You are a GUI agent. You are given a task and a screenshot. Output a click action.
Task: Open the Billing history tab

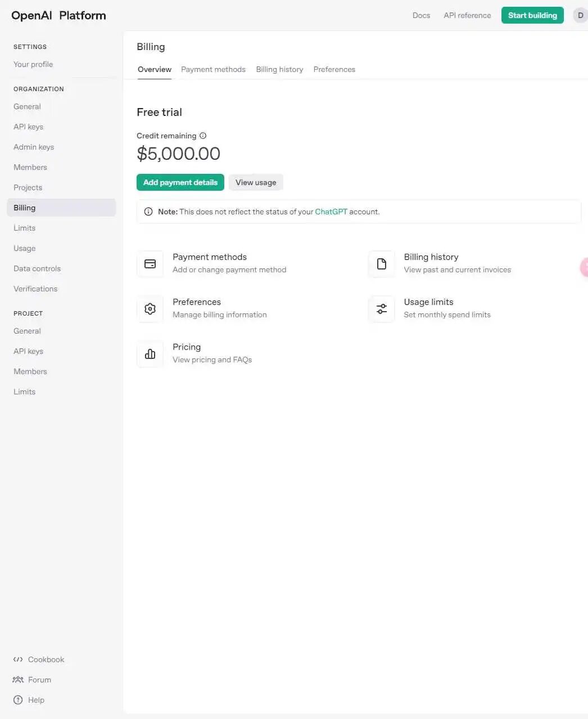click(279, 69)
